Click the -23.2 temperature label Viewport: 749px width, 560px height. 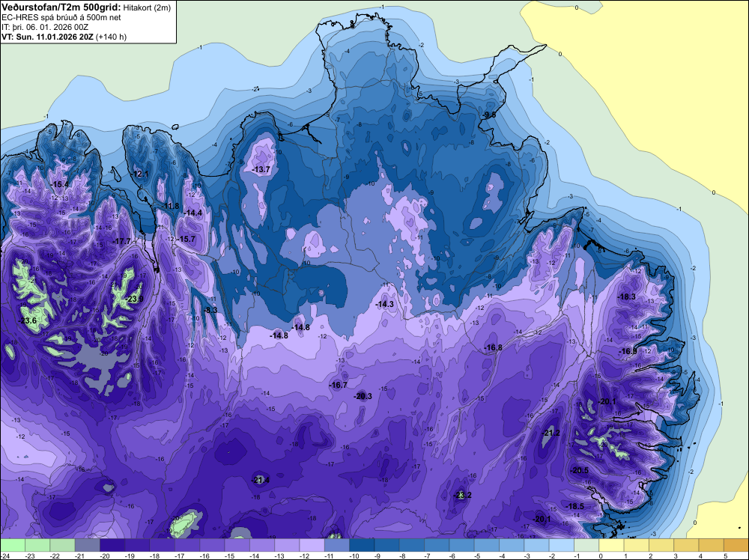(462, 495)
